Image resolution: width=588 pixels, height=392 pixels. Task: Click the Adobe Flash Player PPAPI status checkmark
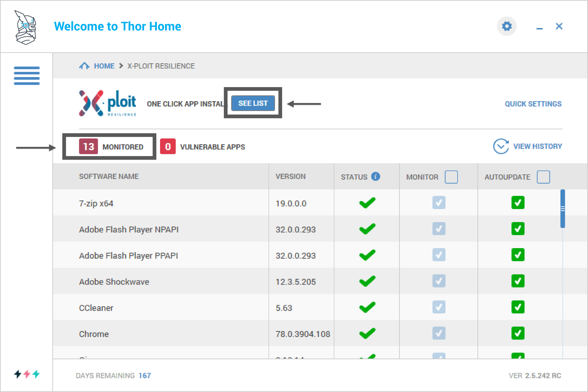[367, 255]
